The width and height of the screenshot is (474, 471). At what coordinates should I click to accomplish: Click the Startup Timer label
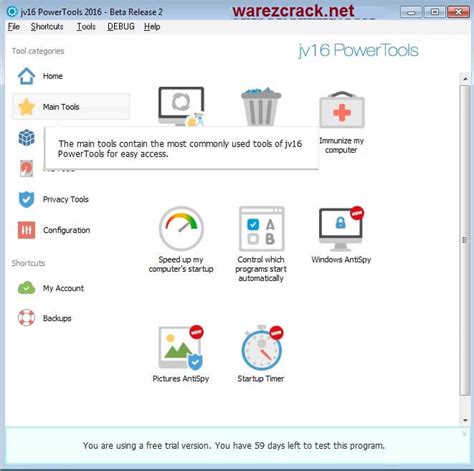pyautogui.click(x=261, y=379)
